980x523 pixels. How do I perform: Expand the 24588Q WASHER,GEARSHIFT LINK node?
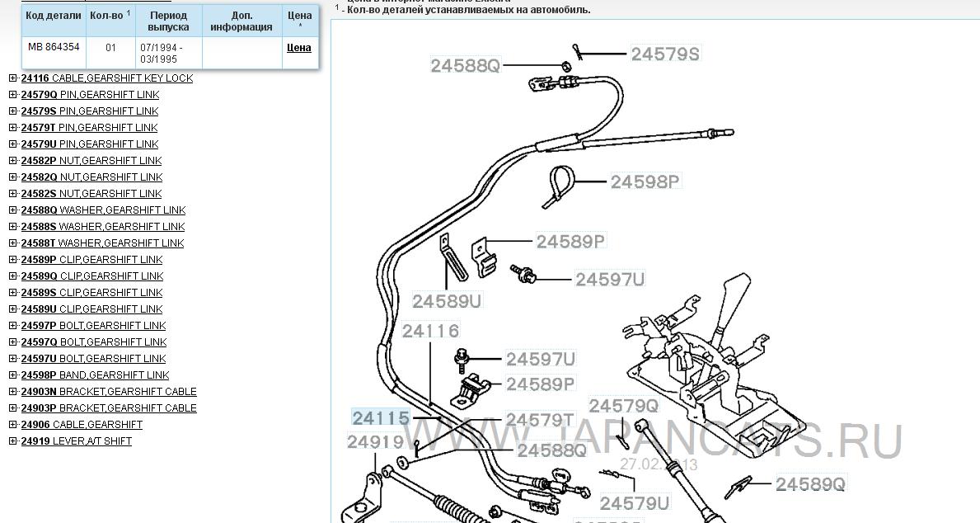coord(12,210)
